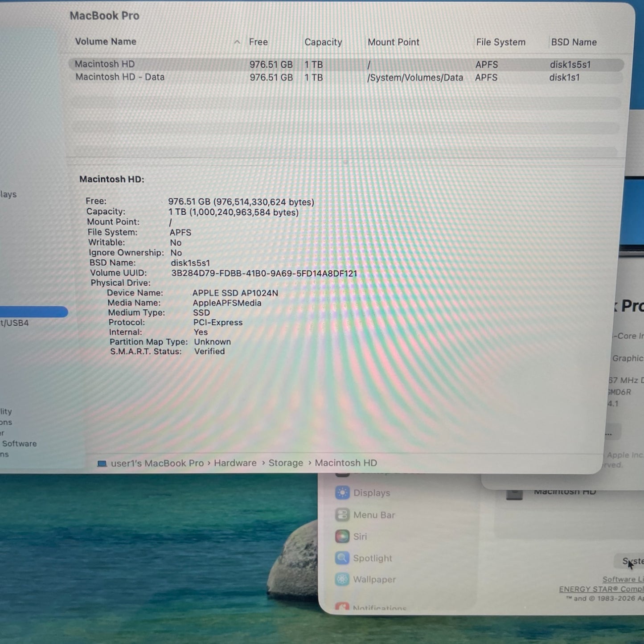Sort by the File System column header
Screen dimensions: 644x644
point(500,42)
